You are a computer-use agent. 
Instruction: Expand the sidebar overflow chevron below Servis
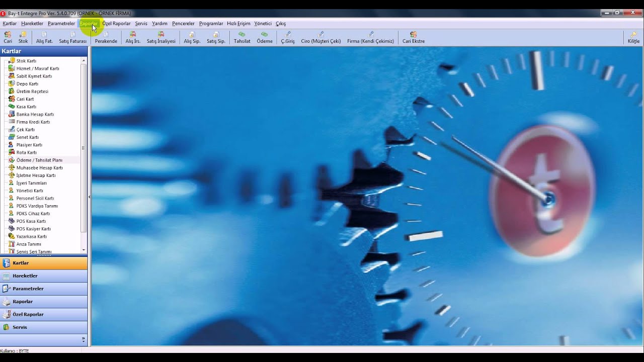(84, 339)
